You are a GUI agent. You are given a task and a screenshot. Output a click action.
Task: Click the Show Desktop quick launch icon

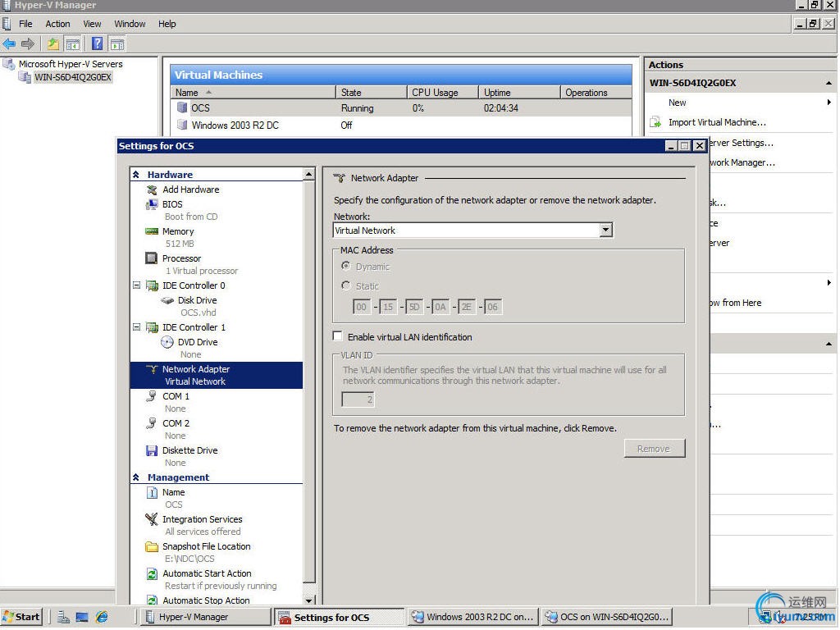click(x=82, y=617)
